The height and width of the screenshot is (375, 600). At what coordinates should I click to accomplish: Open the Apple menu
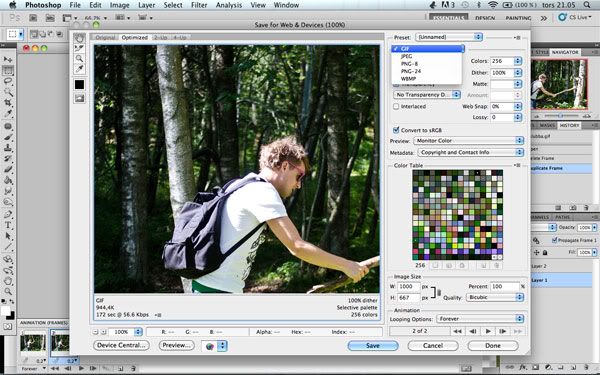click(13, 5)
